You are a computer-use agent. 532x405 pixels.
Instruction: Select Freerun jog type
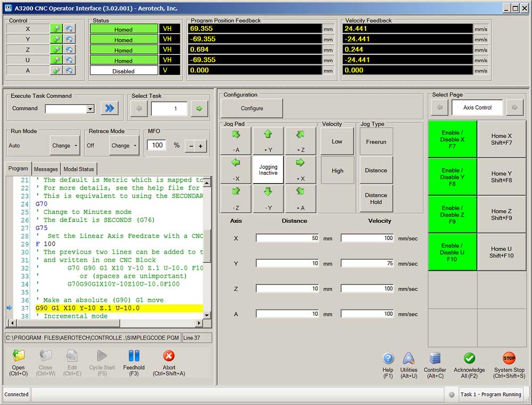coord(376,141)
